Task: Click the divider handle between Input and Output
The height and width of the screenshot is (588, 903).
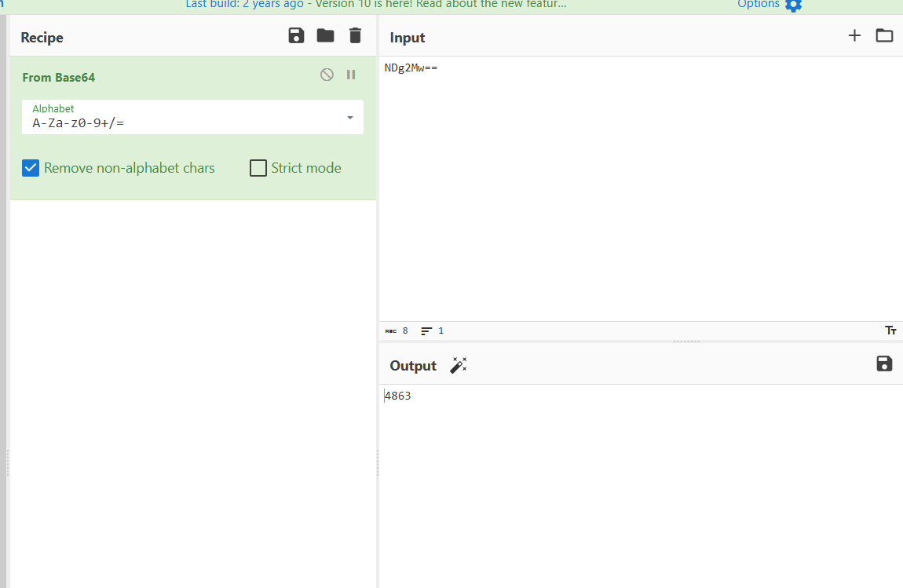Action: [686, 341]
